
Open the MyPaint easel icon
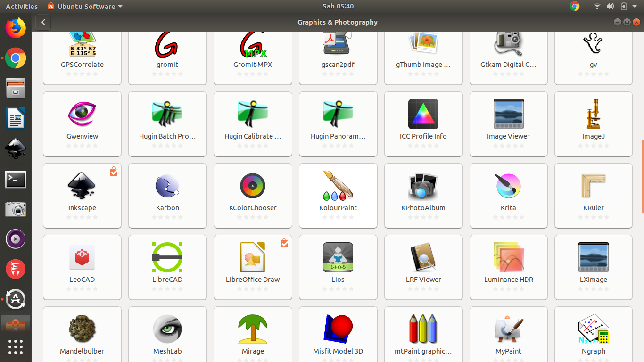(x=508, y=329)
